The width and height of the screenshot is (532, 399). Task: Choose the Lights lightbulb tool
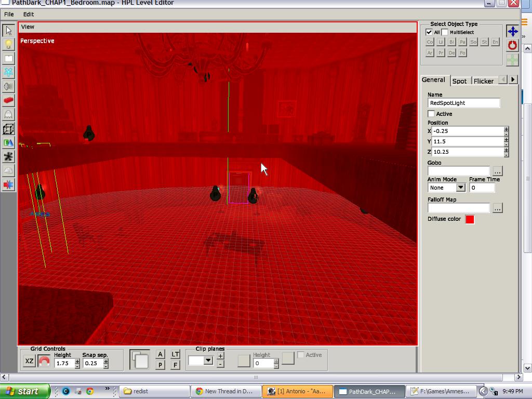8,45
